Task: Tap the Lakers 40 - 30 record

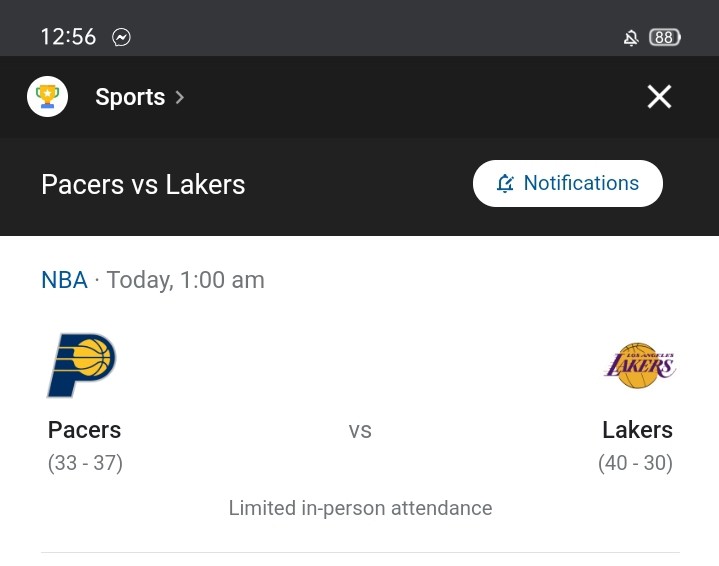Action: [x=636, y=463]
